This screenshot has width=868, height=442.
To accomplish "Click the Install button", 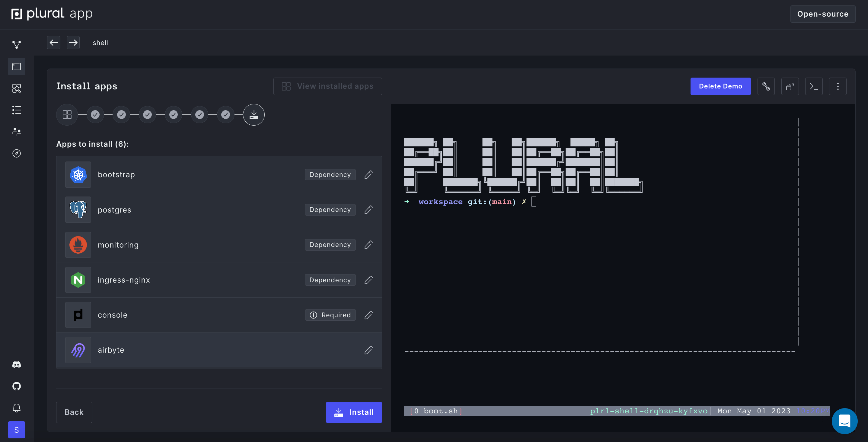I will (353, 412).
